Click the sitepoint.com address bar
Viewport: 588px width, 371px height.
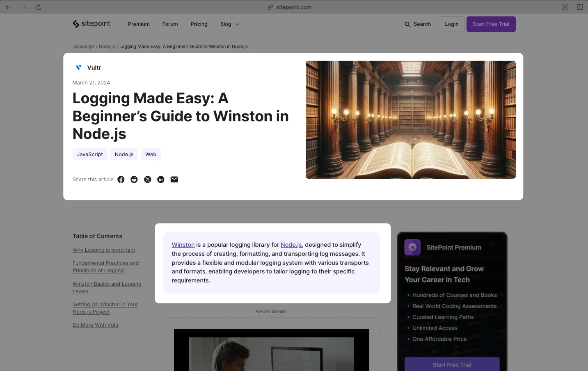click(x=294, y=7)
